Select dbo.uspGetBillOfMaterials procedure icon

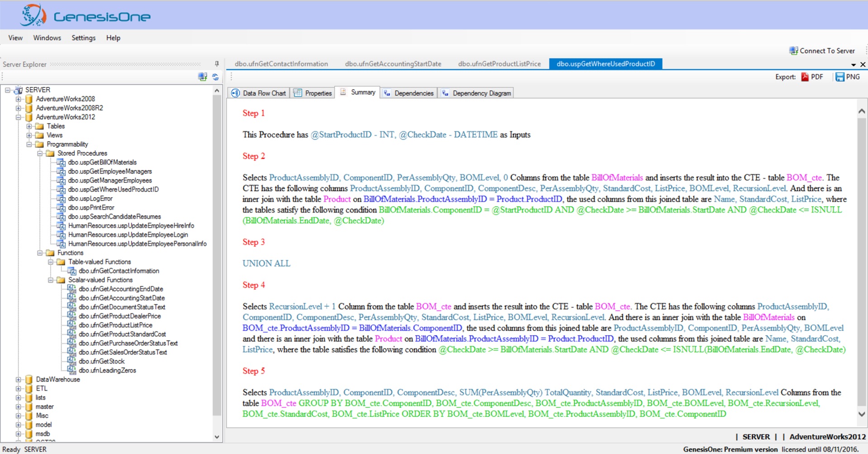click(x=61, y=162)
